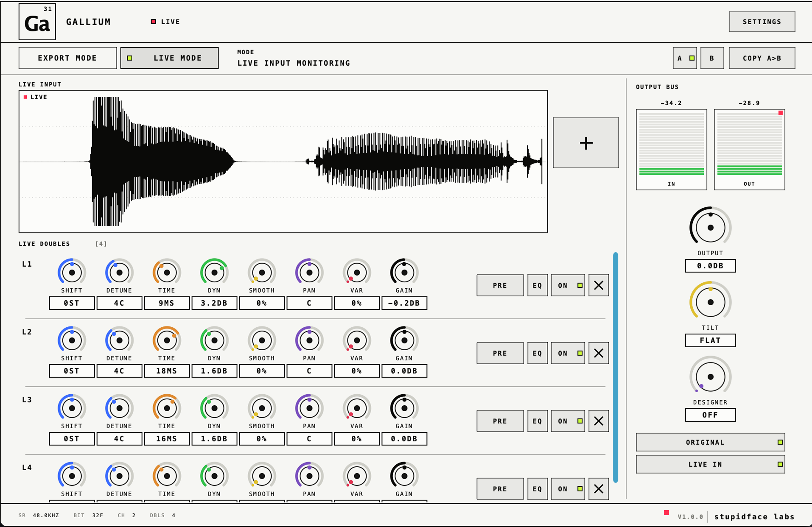Toggle L2 ON switch

pos(568,353)
